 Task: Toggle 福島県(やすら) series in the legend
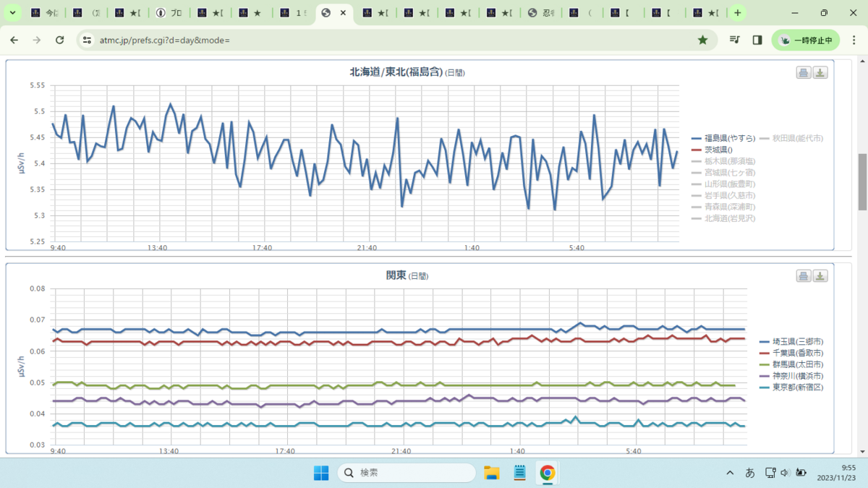click(x=724, y=137)
